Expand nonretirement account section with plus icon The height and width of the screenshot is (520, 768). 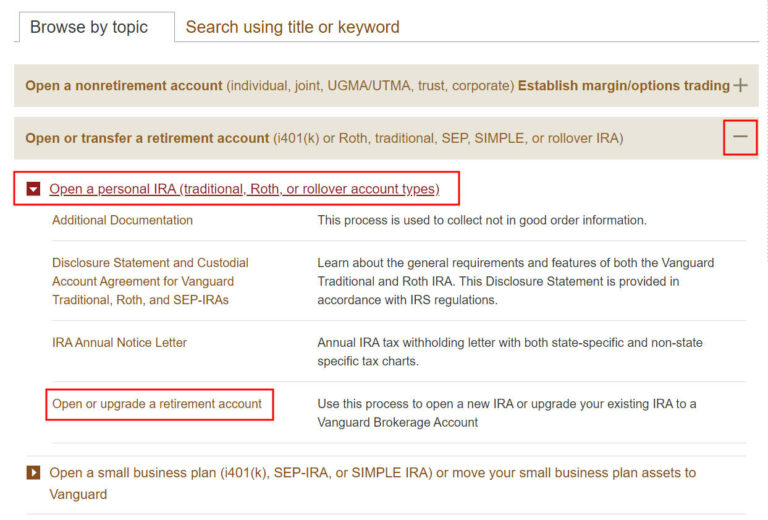[740, 86]
